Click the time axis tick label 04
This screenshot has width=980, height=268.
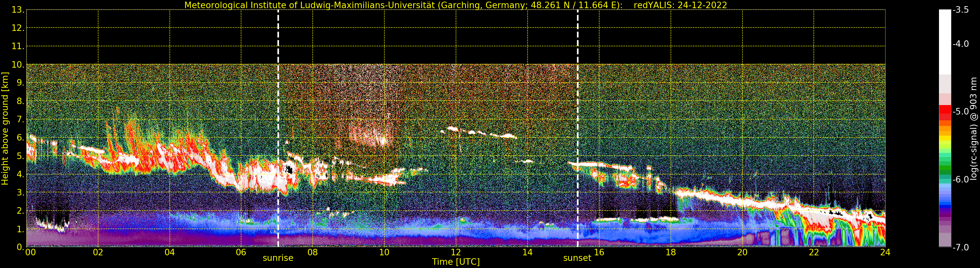tap(170, 252)
